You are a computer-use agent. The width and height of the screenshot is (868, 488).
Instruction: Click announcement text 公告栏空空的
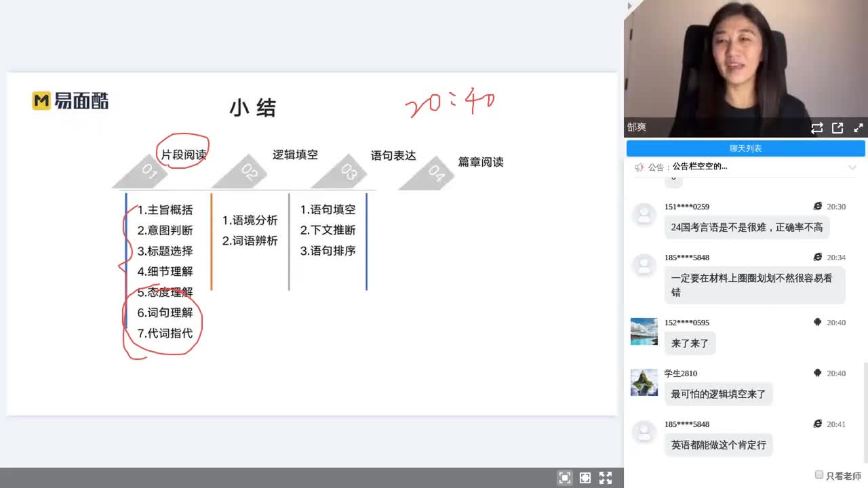(x=700, y=167)
